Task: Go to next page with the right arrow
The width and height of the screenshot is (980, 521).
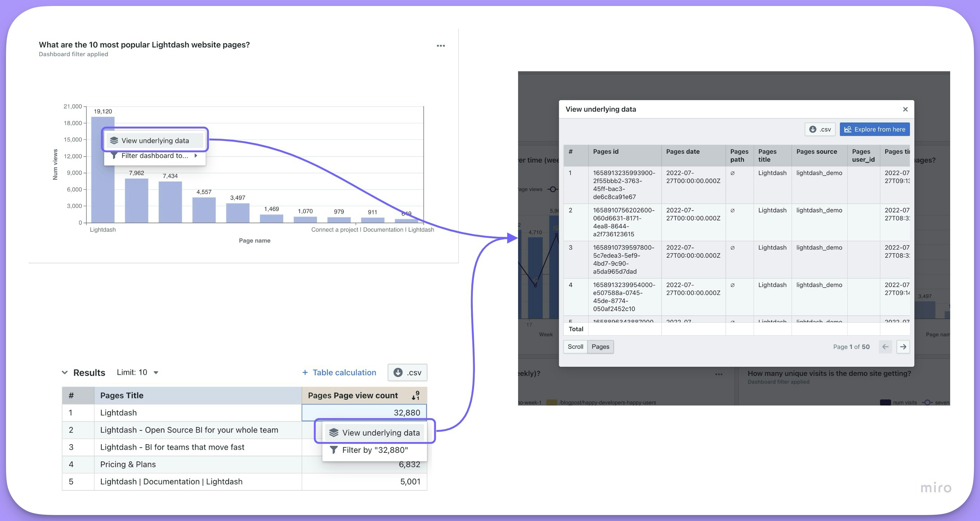Action: pyautogui.click(x=903, y=347)
